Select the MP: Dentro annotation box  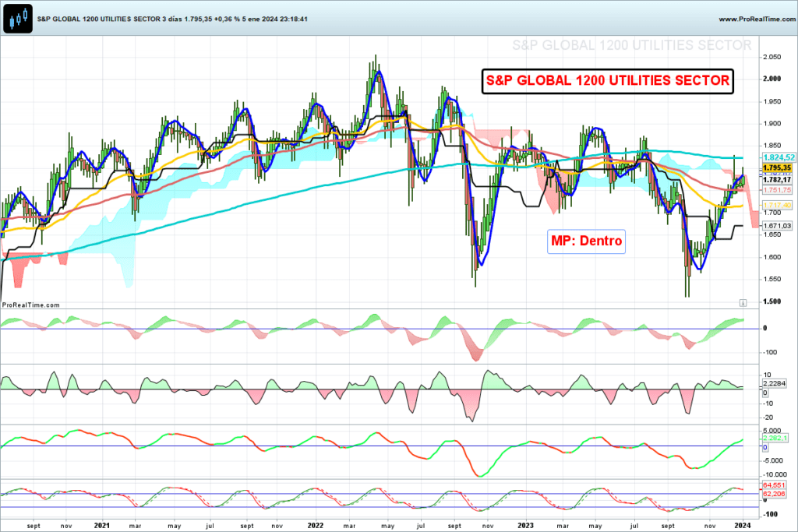[586, 241]
